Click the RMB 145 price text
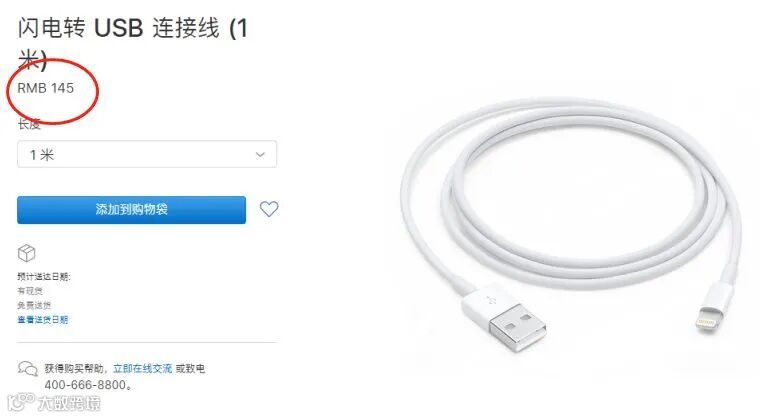Screen dimensions: 759x418 pos(46,88)
